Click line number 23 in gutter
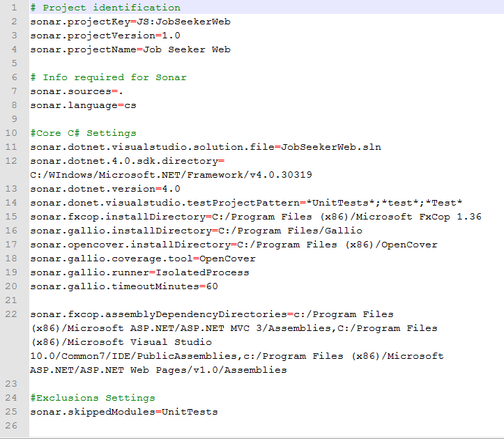Viewport: 504px width, 439px height. [x=11, y=384]
